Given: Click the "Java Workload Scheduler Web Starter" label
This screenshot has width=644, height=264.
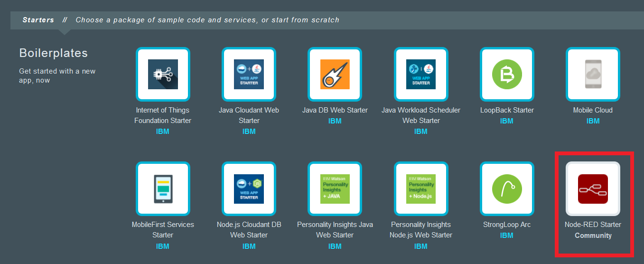Looking at the screenshot, I should click(421, 115).
